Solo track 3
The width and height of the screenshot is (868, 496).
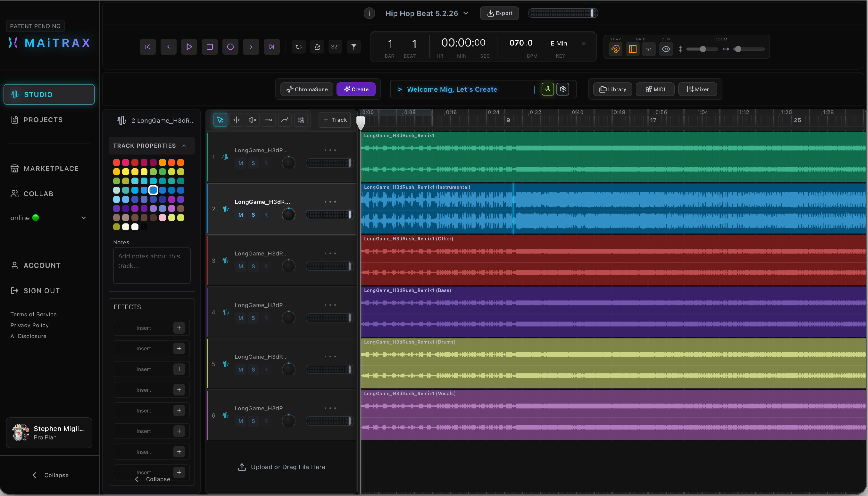253,266
